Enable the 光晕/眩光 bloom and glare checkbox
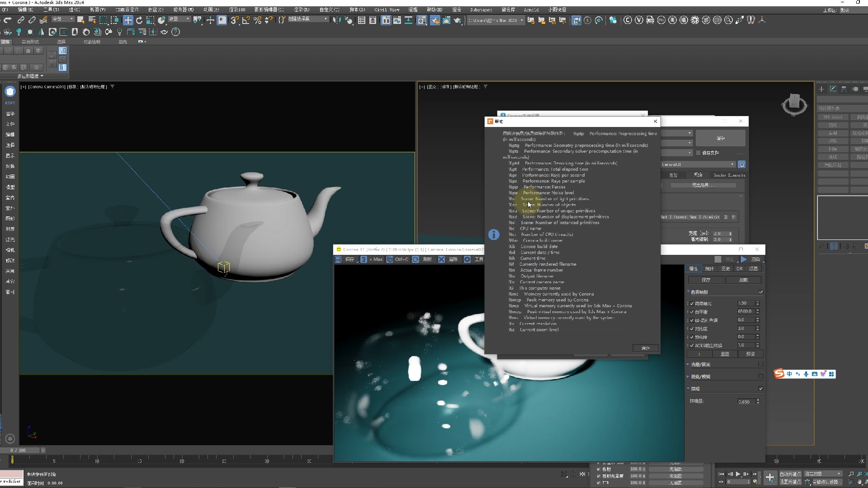Screen dimensions: 868x488 click(760, 364)
